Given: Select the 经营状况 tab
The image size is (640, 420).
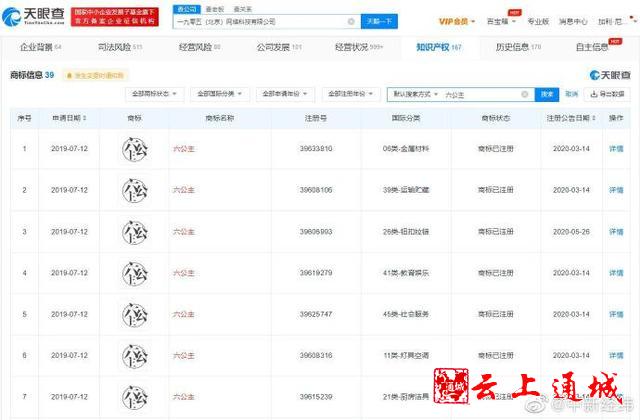Looking at the screenshot, I should pyautogui.click(x=359, y=46).
